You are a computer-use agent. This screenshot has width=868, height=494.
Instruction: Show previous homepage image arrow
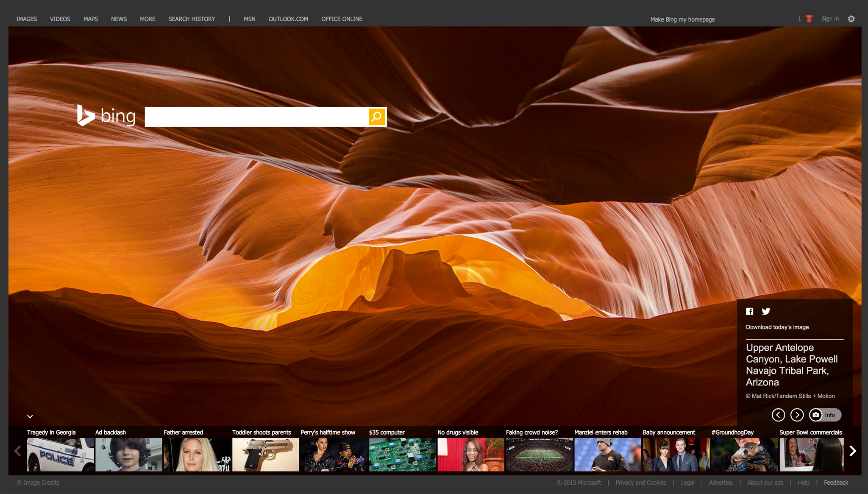click(778, 415)
